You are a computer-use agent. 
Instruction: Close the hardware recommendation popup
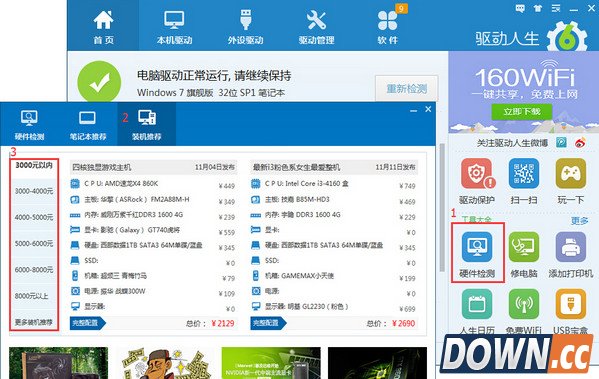[x=428, y=109]
